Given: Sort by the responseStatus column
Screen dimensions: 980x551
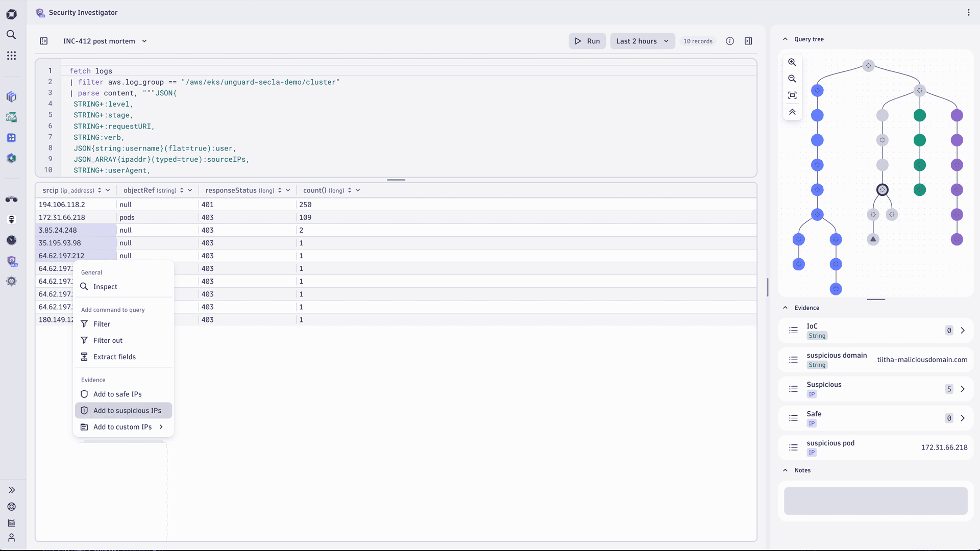Looking at the screenshot, I should (280, 190).
